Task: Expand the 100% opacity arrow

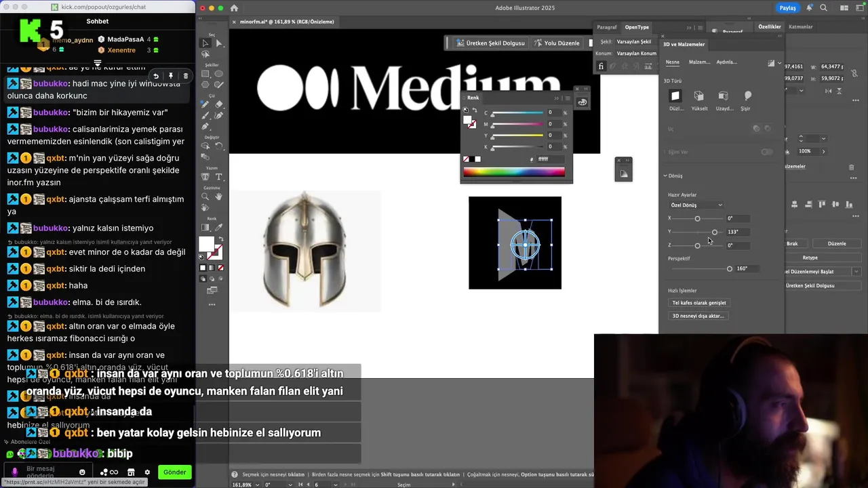Action: pyautogui.click(x=823, y=151)
